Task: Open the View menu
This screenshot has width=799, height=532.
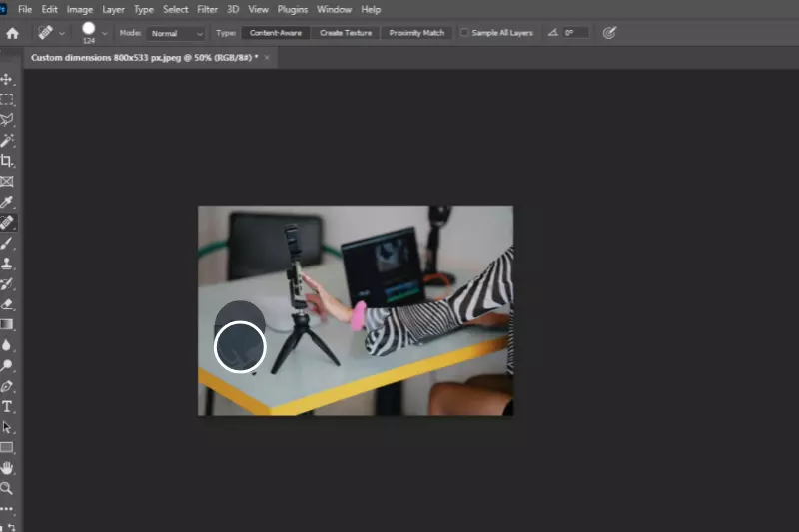Action: coord(258,10)
